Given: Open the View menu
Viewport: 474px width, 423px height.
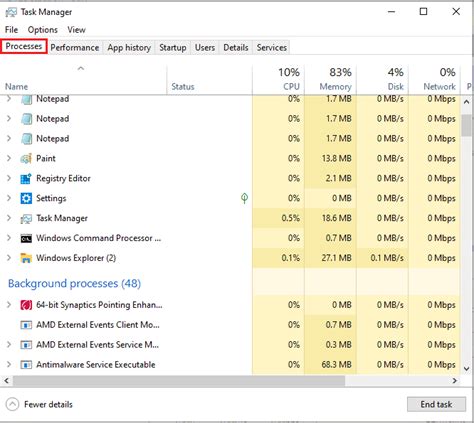Looking at the screenshot, I should tap(76, 30).
